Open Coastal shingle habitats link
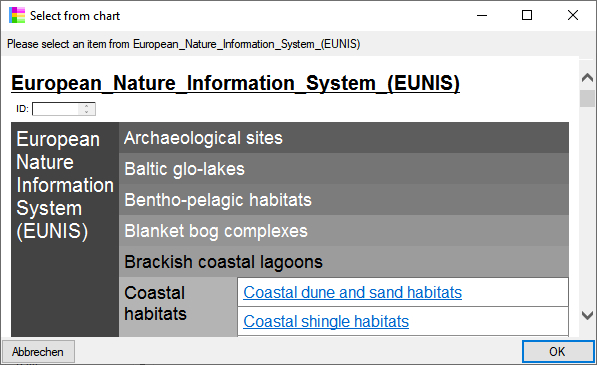 coord(326,321)
